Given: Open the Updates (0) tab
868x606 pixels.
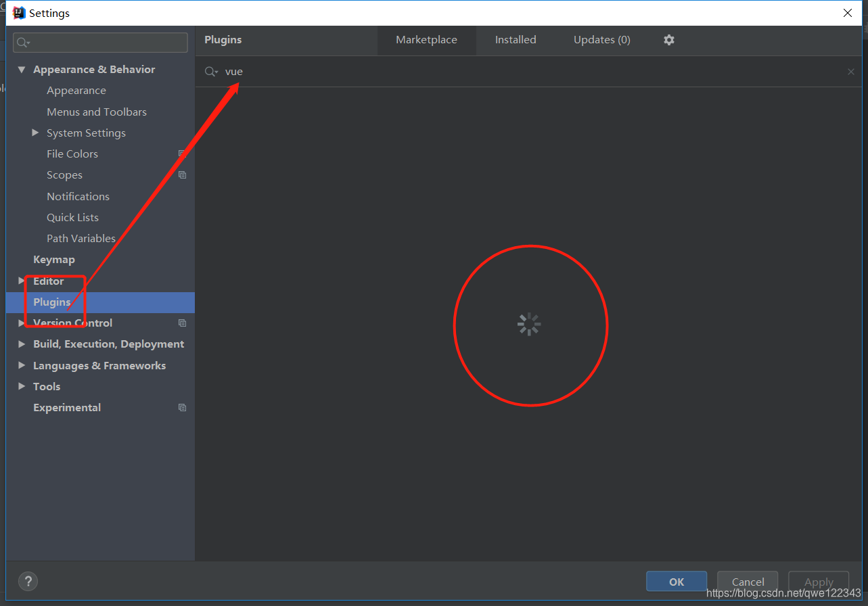Looking at the screenshot, I should 602,40.
